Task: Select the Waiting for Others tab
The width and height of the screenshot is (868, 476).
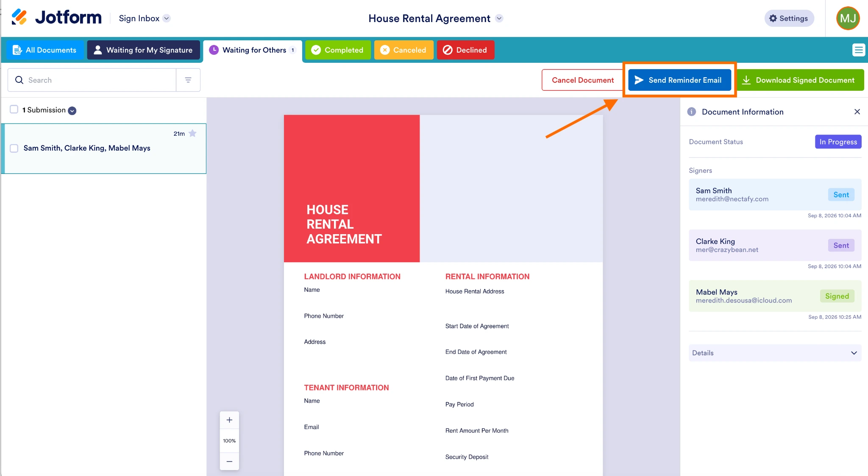Action: click(x=253, y=50)
